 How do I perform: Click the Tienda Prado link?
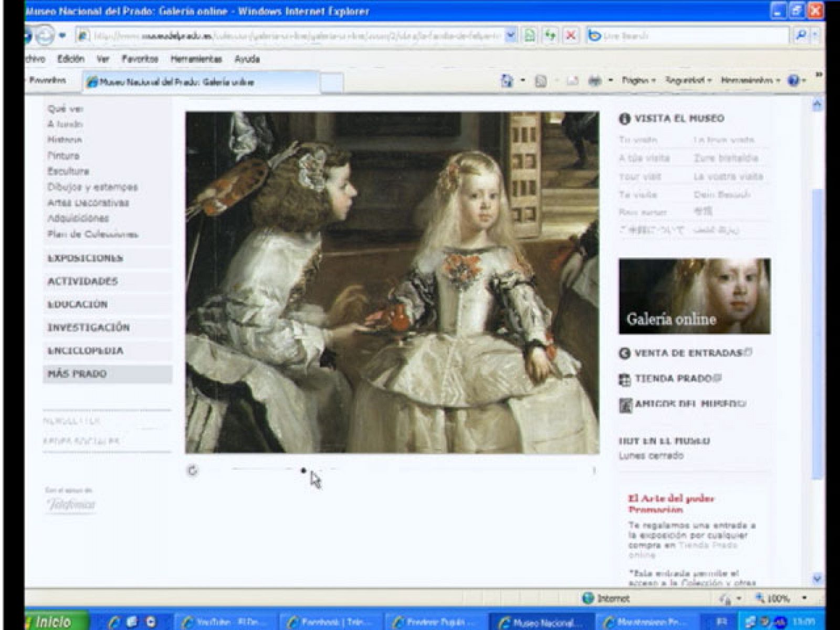[673, 379]
